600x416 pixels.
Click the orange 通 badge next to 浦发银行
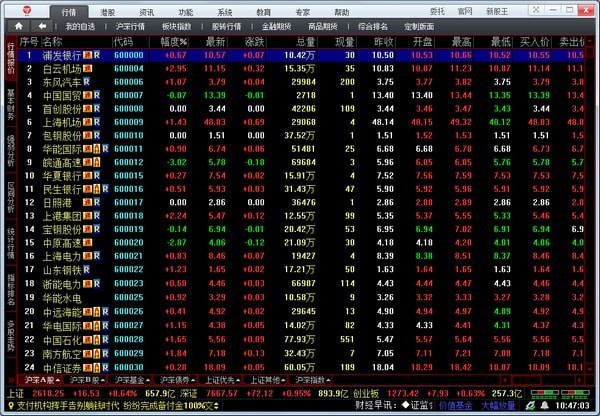88,55
